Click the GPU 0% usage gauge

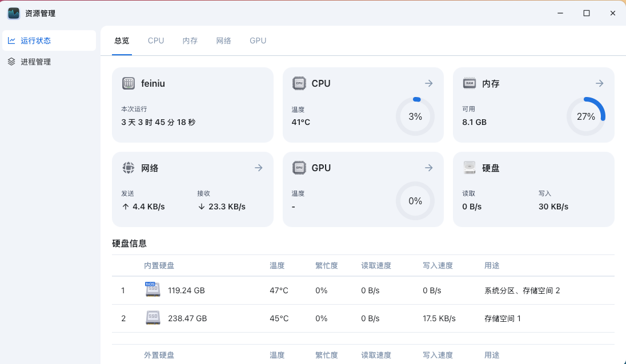coord(415,201)
